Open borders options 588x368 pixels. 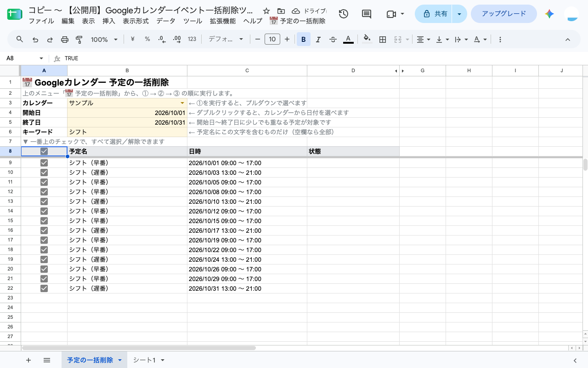[x=382, y=40]
